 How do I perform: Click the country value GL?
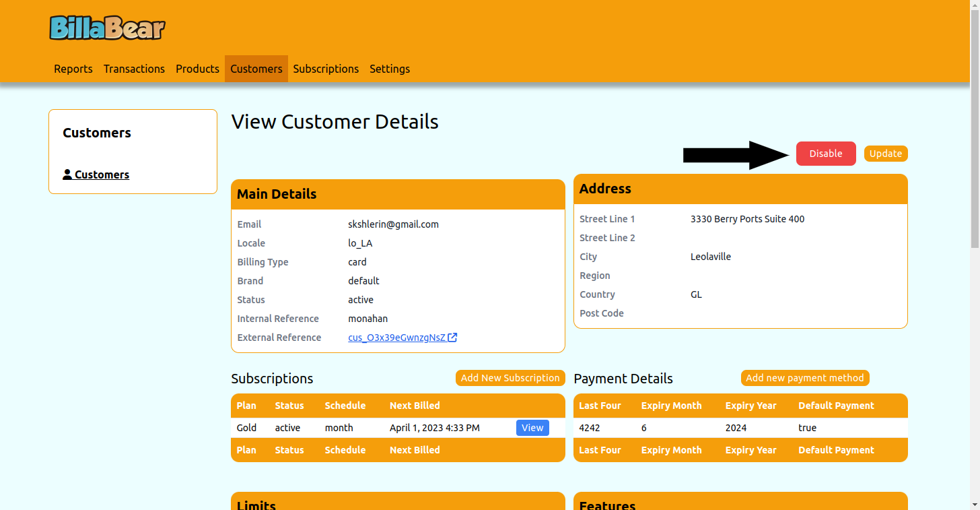(x=696, y=294)
